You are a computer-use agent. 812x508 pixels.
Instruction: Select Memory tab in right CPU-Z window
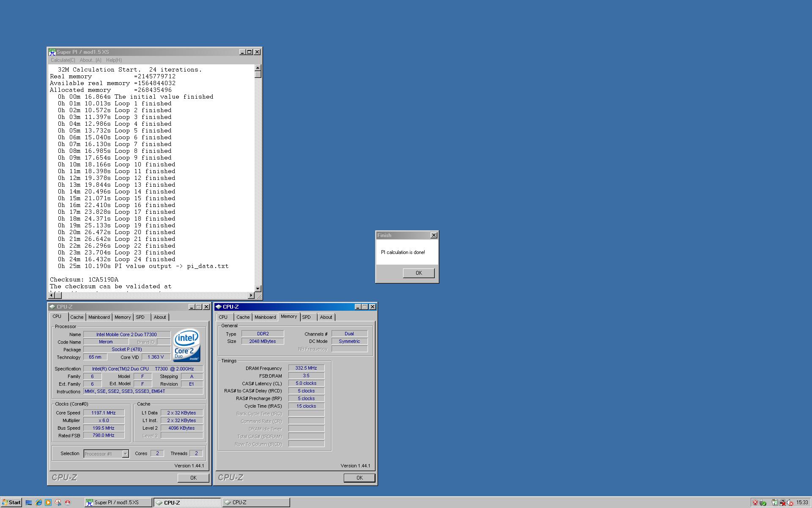(x=289, y=317)
